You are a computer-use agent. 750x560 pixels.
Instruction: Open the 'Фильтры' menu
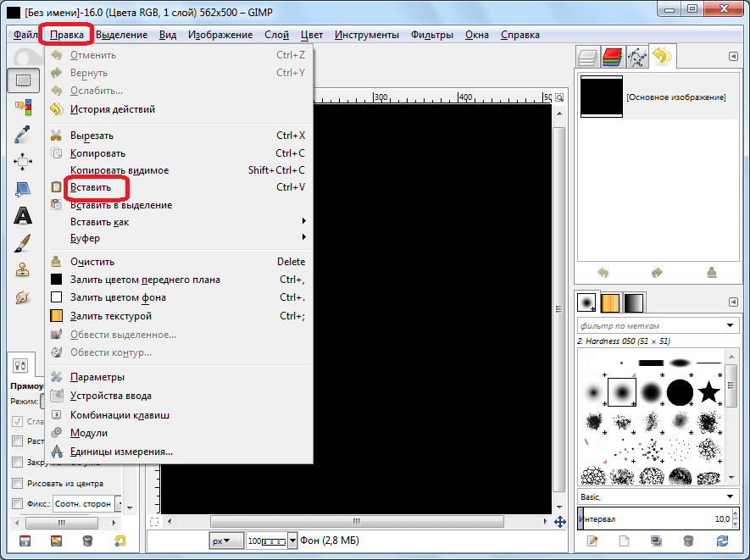click(x=431, y=35)
